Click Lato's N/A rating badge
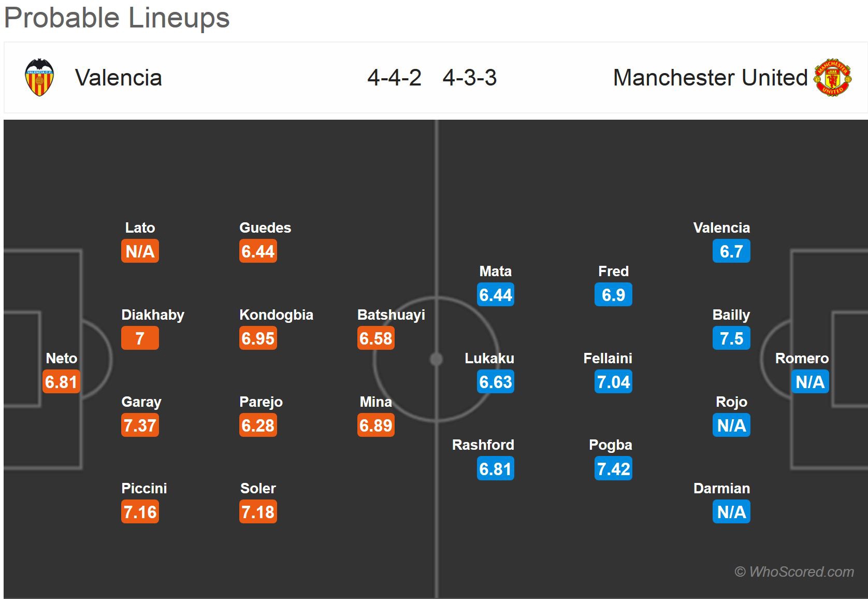Screen dimensions: 868x599 coord(140,251)
